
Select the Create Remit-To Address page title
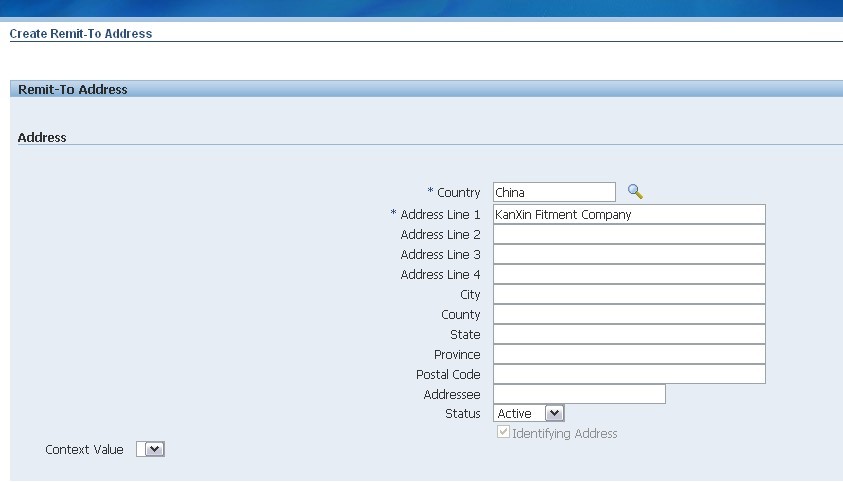81,33
